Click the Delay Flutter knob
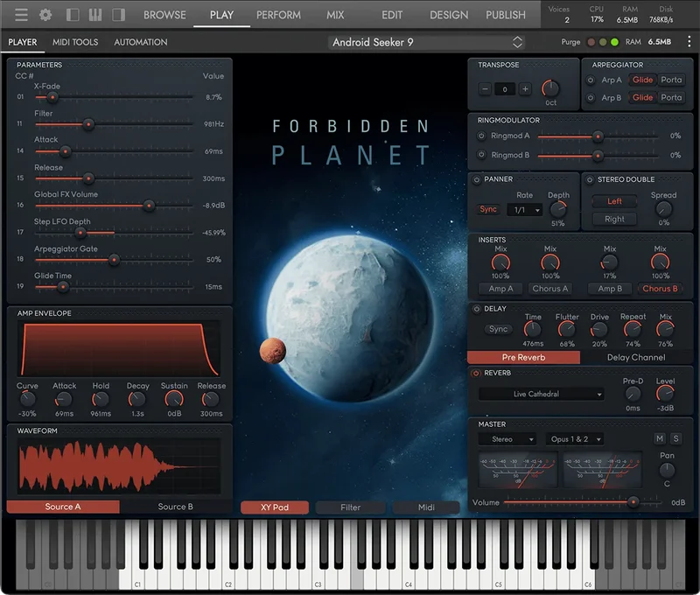This screenshot has width=700, height=595. tap(566, 330)
